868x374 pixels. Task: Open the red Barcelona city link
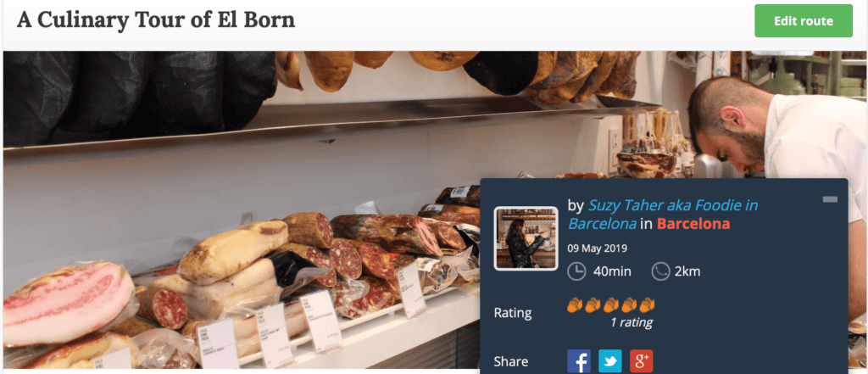click(693, 224)
